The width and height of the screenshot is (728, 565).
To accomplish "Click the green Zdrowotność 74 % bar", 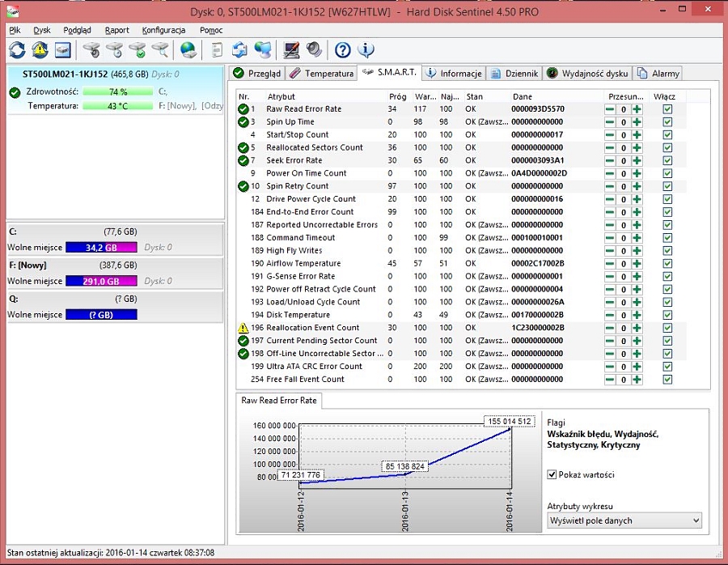I will coord(118,92).
